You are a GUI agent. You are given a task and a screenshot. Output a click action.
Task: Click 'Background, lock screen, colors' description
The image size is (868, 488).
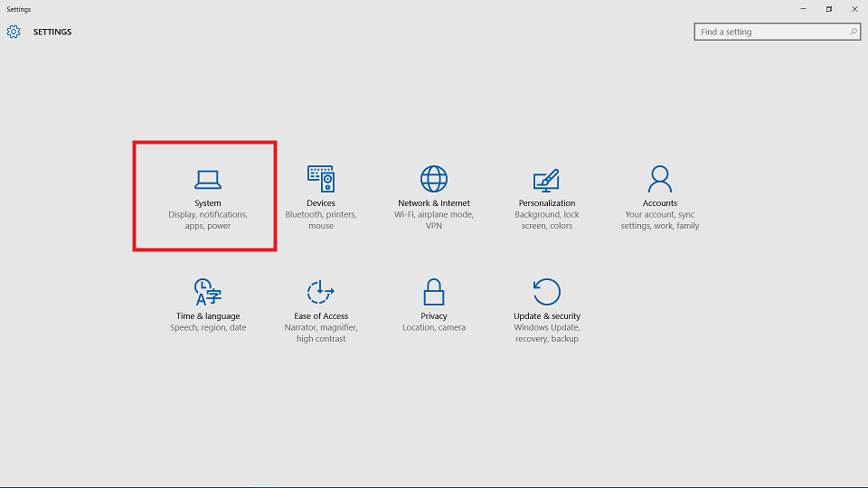(546, 221)
